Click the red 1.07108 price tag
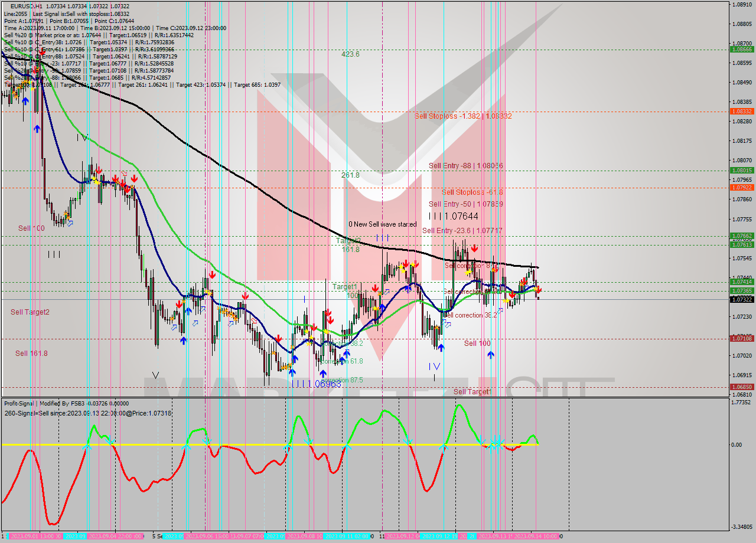This screenshot has width=756, height=543. [x=742, y=339]
